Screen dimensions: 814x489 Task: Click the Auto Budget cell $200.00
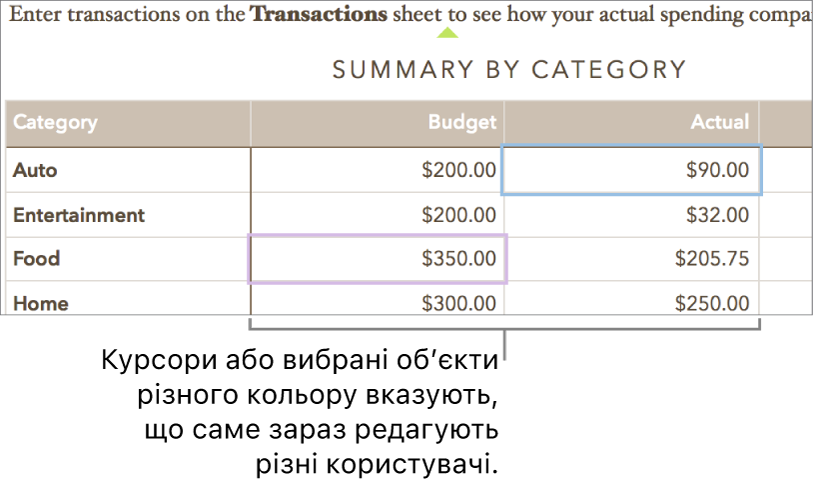[378, 170]
